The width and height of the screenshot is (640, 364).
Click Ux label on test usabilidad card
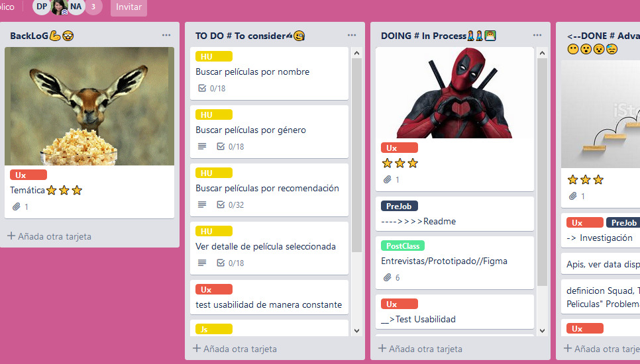click(214, 289)
